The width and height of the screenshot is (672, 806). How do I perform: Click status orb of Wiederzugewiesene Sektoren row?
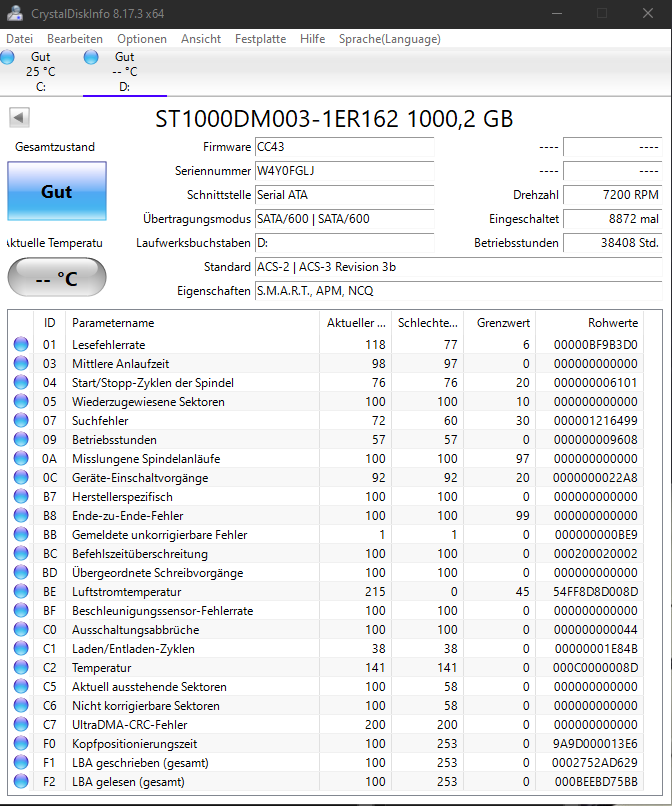tap(21, 401)
